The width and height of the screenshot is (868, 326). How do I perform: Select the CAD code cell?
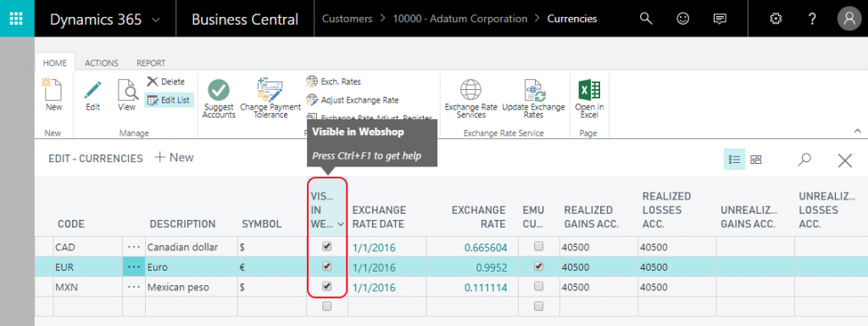(x=87, y=247)
